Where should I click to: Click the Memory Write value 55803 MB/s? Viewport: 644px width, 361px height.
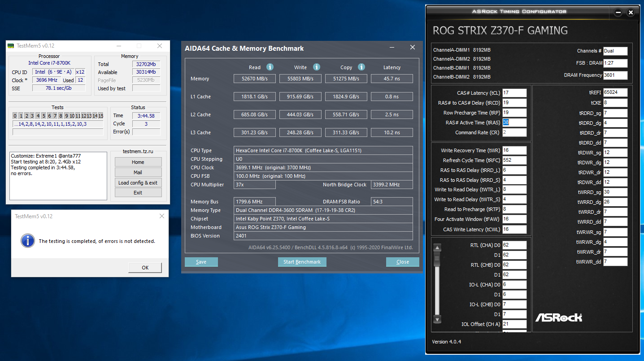point(300,79)
